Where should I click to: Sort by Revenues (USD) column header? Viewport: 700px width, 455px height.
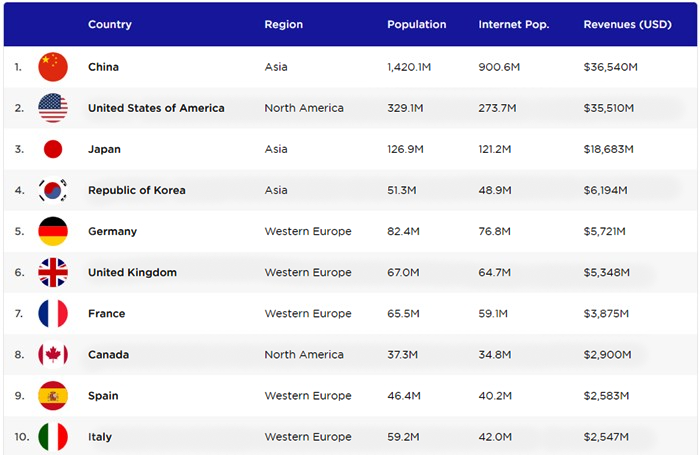click(x=629, y=24)
